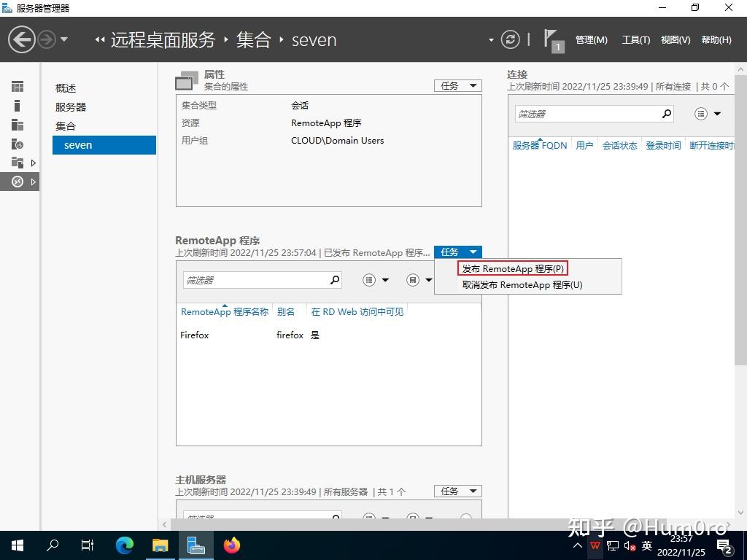Image resolution: width=747 pixels, height=560 pixels.
Task: Expand File and Storage Services arrow
Action: [34, 163]
